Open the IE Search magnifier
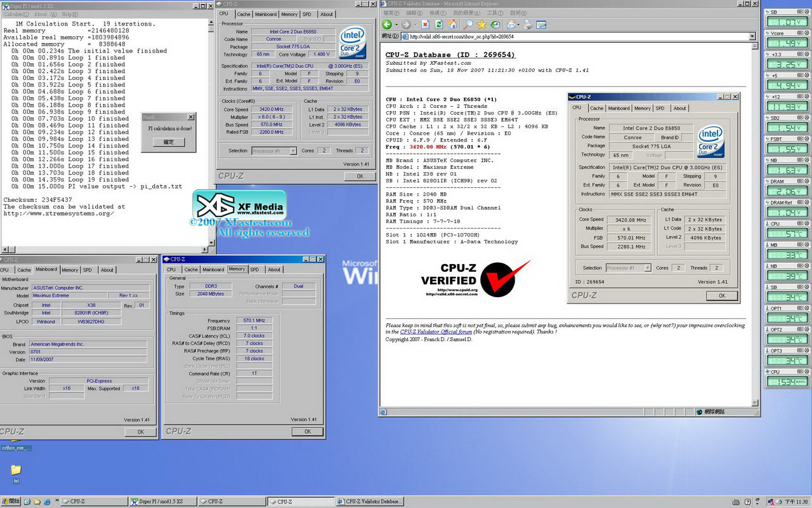The image size is (812, 508). click(468, 25)
